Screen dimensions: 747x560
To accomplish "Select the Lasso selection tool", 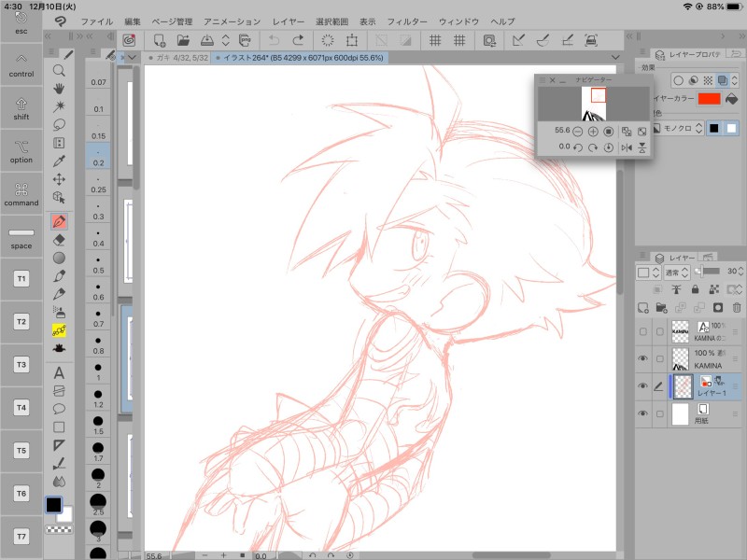I will click(59, 125).
